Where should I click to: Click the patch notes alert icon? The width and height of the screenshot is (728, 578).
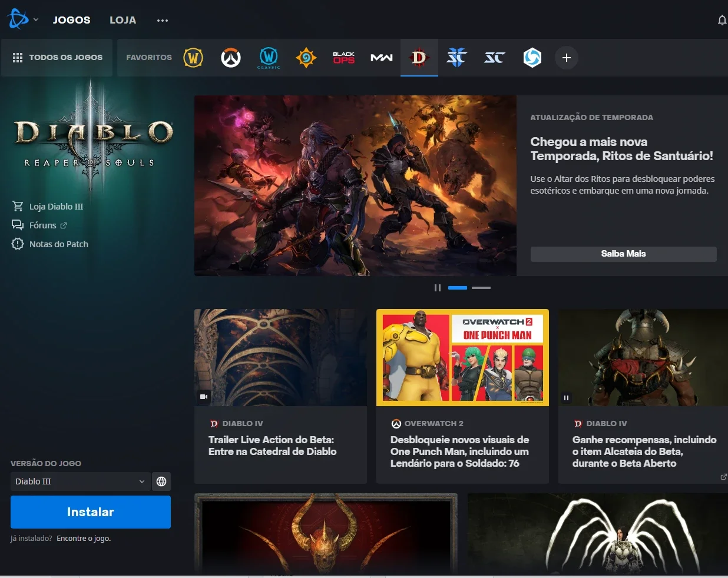pyautogui.click(x=18, y=244)
